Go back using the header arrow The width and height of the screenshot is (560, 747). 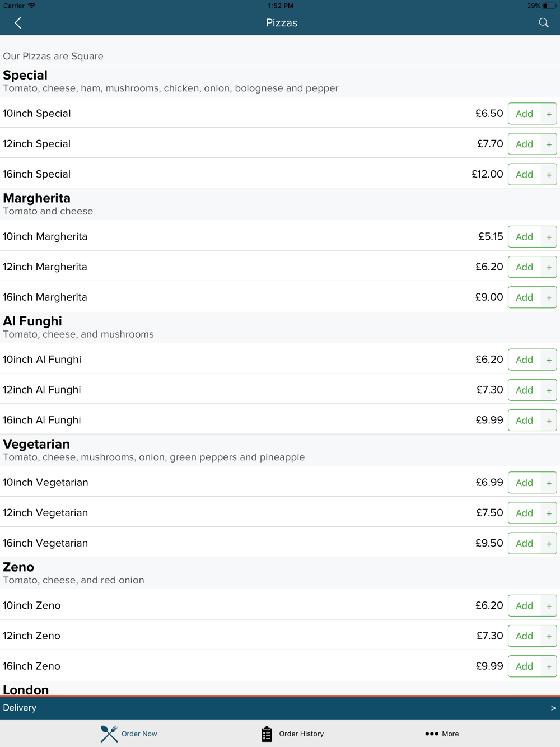18,23
